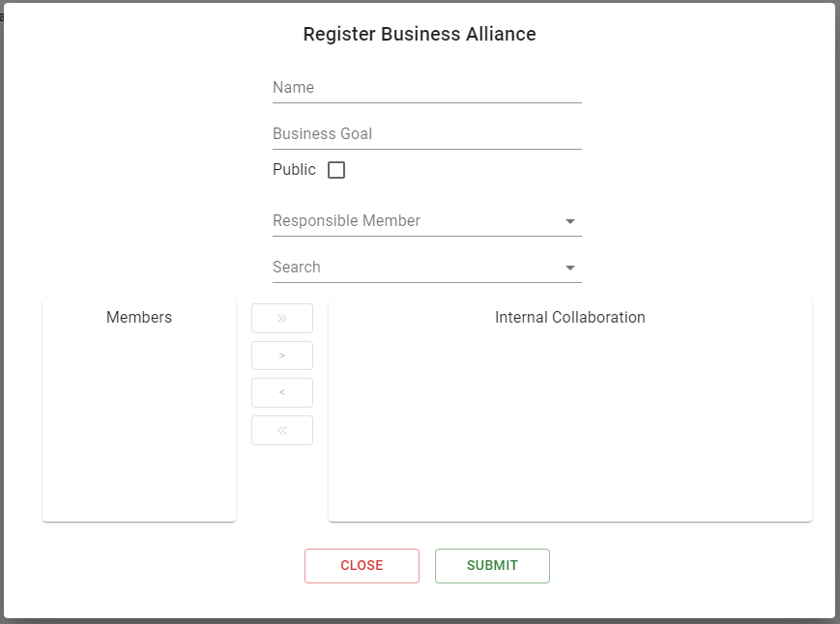Click the move-all-right double chevron button
Viewport: 840px width, 624px height.
(282, 319)
